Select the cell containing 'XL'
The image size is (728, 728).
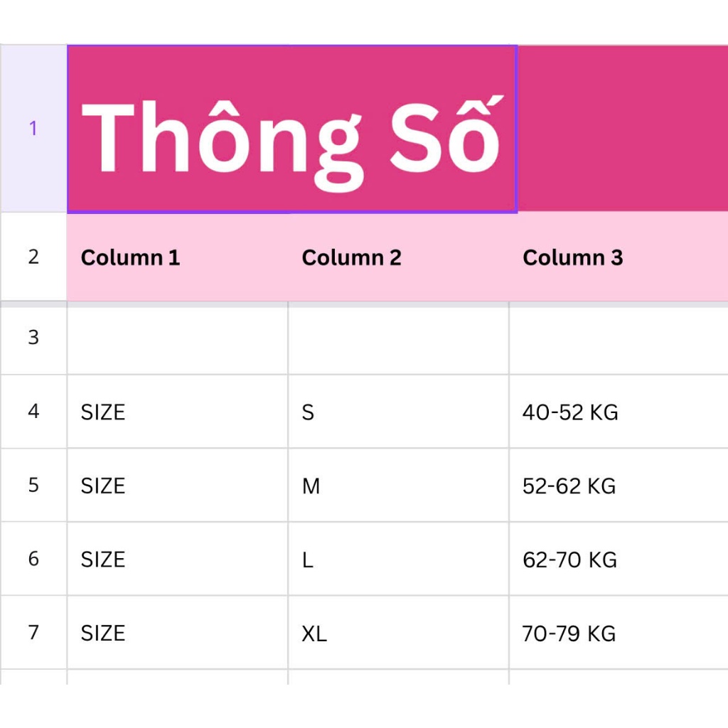(398, 632)
